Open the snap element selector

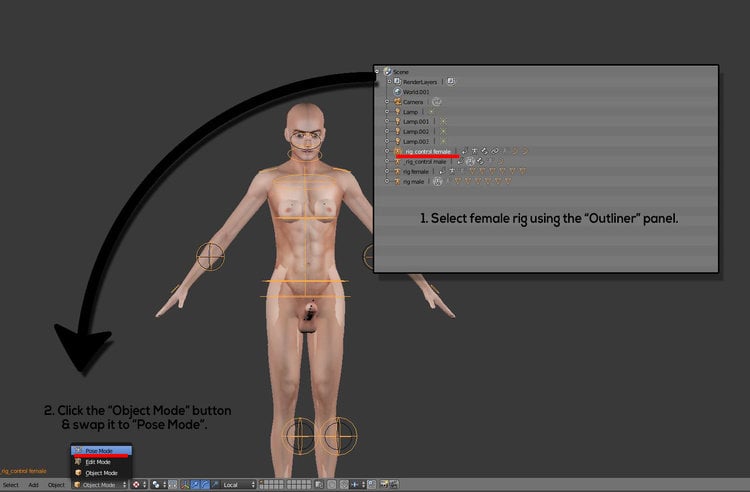(x=358, y=485)
